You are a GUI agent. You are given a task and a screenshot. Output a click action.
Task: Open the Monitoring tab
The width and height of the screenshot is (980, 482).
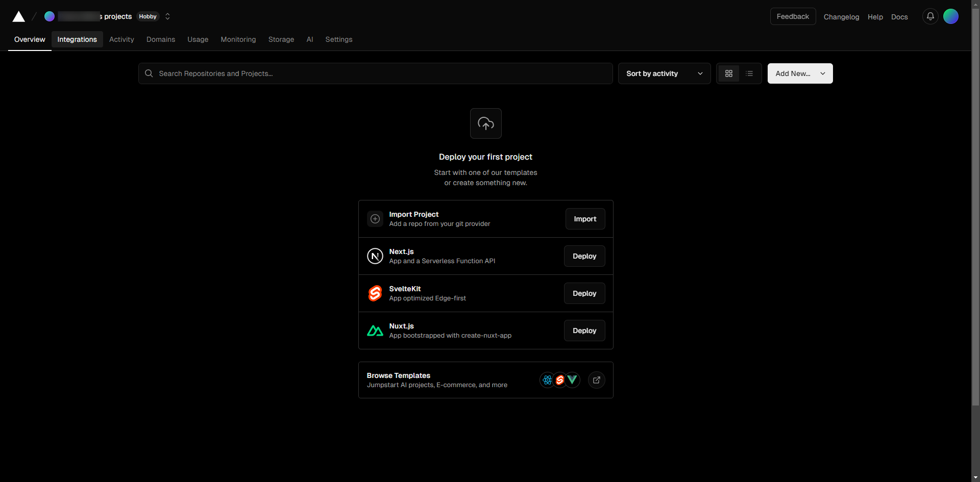(238, 39)
